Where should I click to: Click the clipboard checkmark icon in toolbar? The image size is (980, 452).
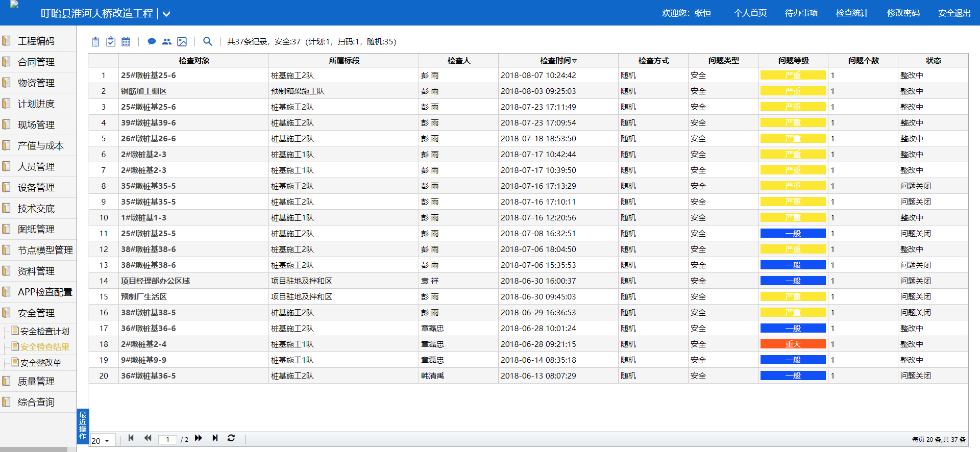point(111,42)
